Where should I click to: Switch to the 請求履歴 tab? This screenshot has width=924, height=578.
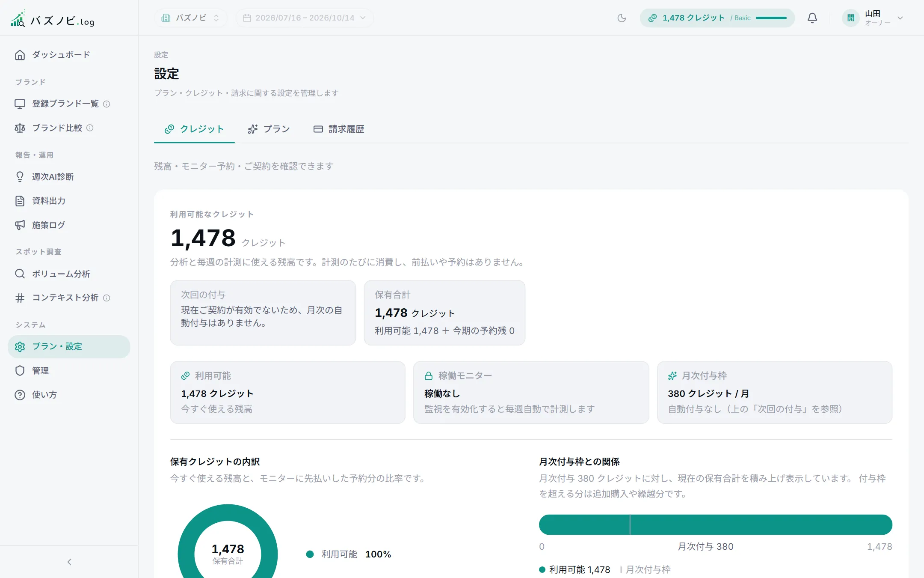click(x=339, y=129)
